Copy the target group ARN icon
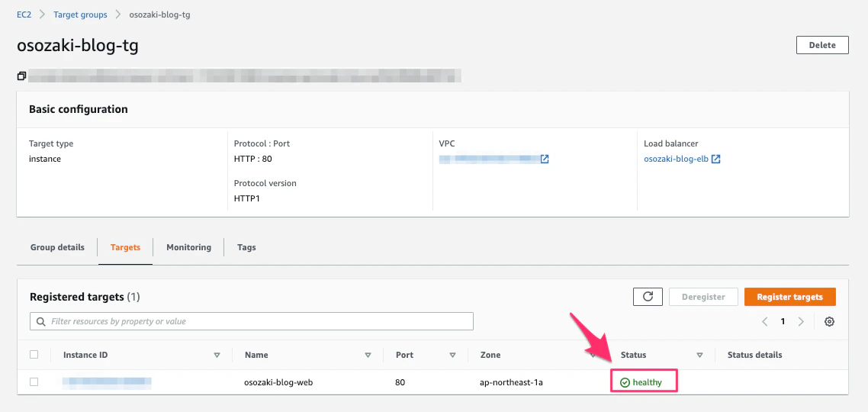The width and height of the screenshot is (868, 412). 21,76
